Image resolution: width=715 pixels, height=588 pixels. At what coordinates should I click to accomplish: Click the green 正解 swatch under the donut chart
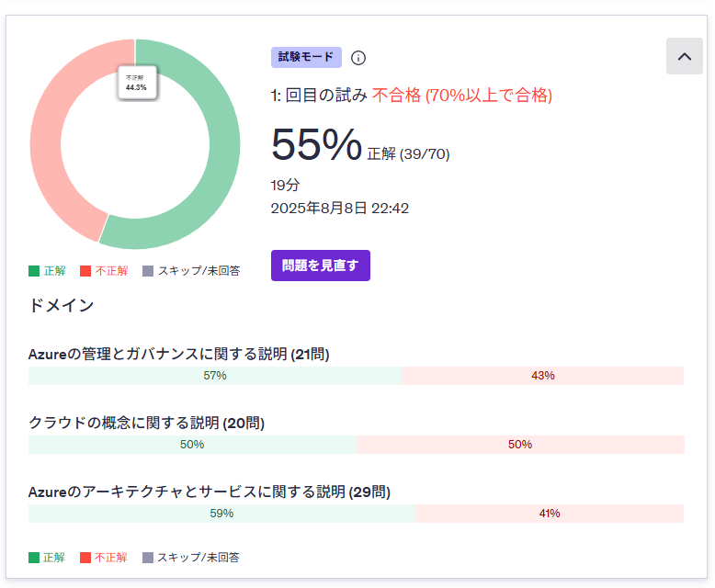(x=34, y=271)
